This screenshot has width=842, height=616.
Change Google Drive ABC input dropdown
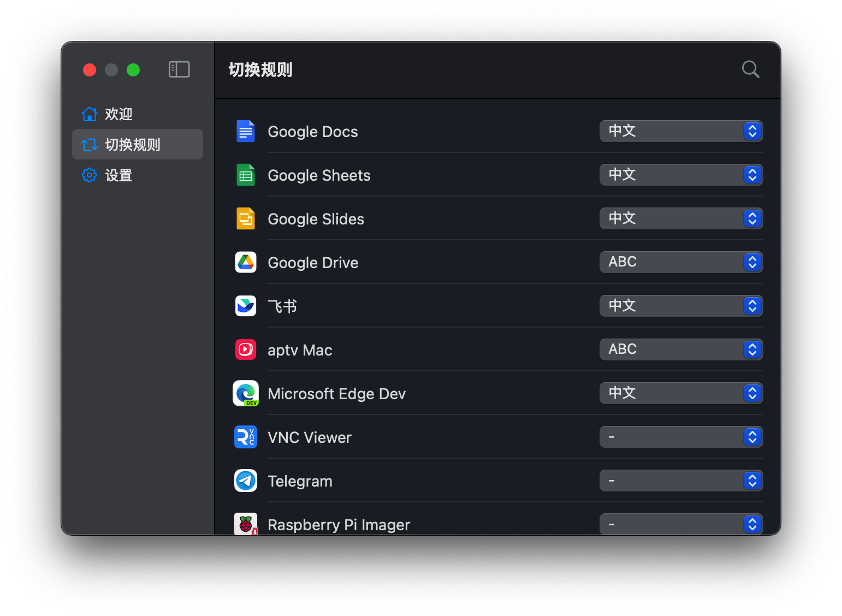(681, 262)
